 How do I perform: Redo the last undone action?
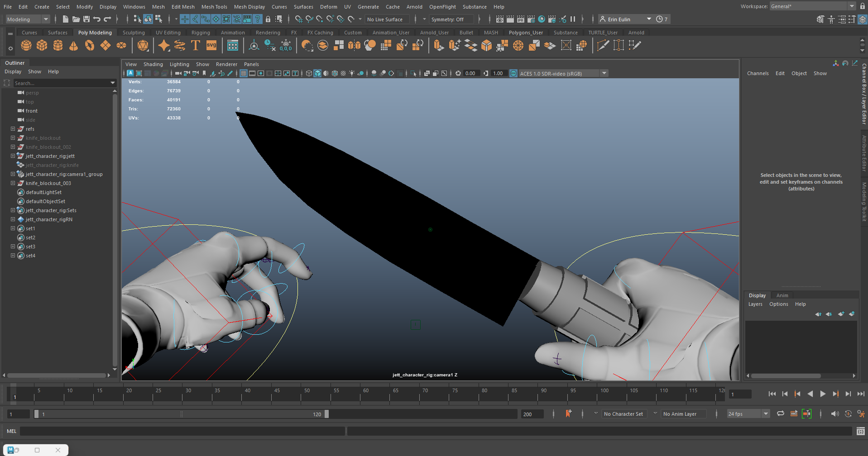pyautogui.click(x=107, y=19)
